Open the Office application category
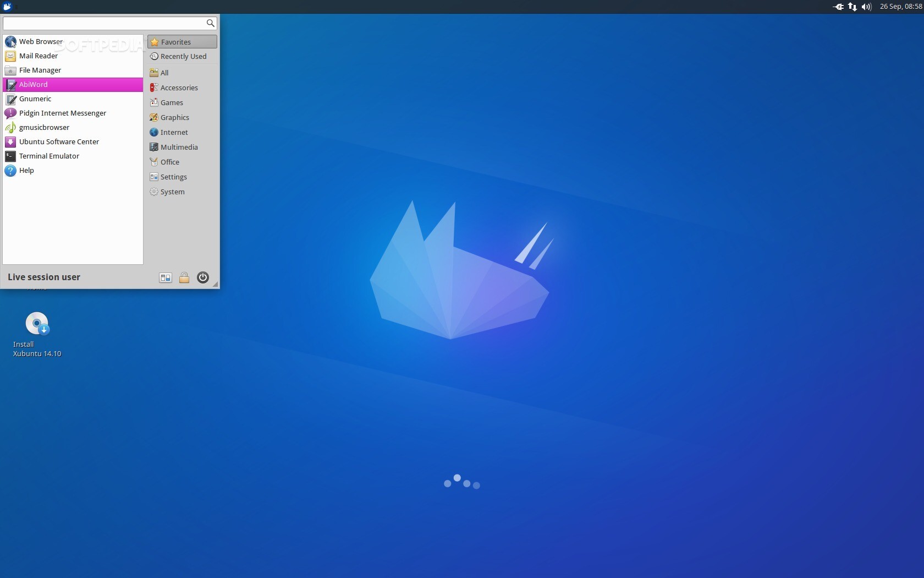924x578 pixels. [x=169, y=161]
